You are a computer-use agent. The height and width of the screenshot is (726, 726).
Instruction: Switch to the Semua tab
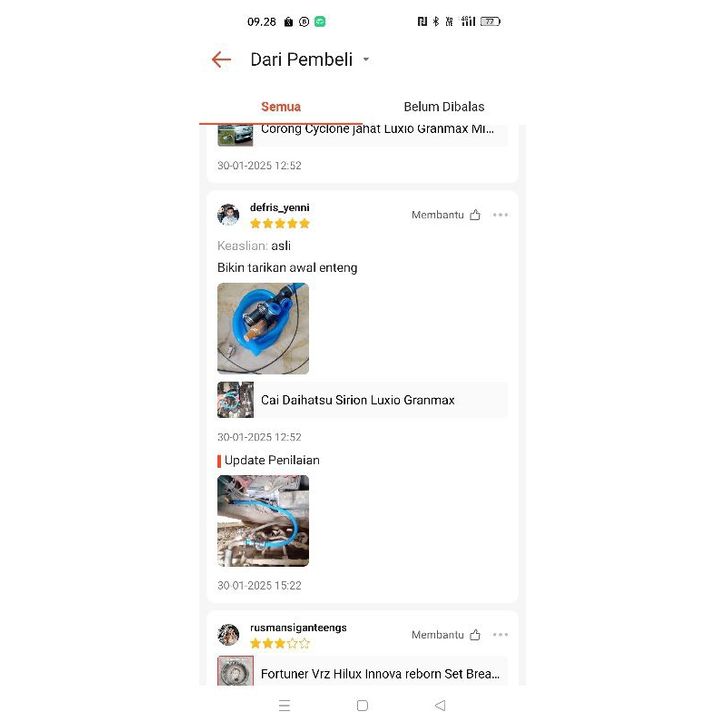[x=281, y=107]
